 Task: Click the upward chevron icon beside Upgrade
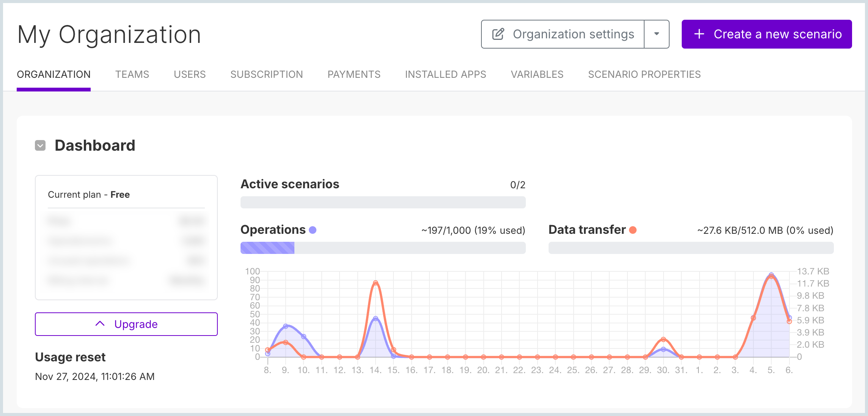coord(100,324)
